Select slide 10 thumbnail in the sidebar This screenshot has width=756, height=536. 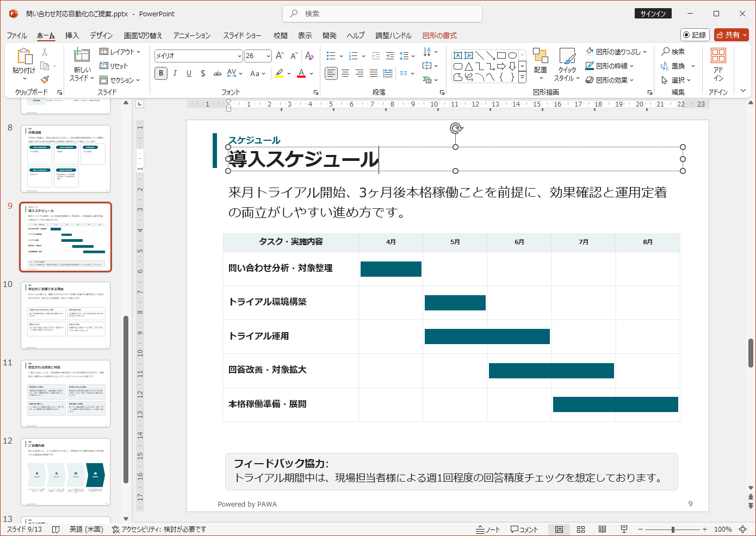click(x=65, y=315)
